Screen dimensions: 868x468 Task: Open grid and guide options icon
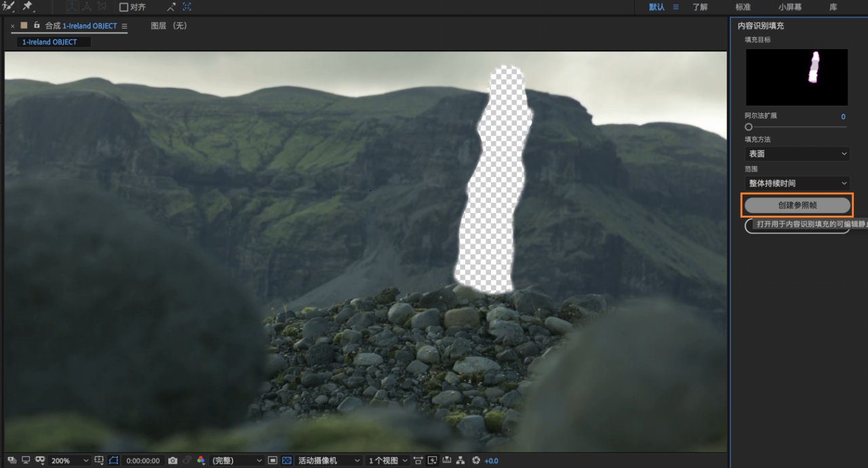[99, 461]
